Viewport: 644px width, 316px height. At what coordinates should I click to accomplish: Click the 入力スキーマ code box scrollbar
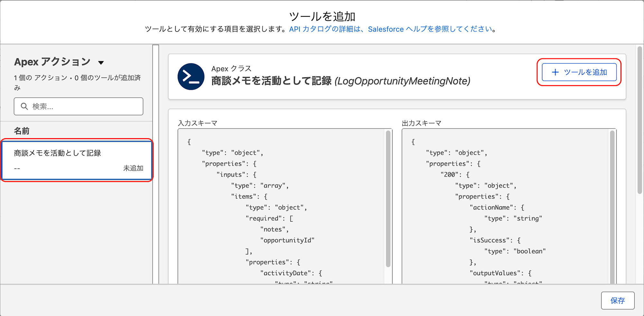(x=388, y=199)
